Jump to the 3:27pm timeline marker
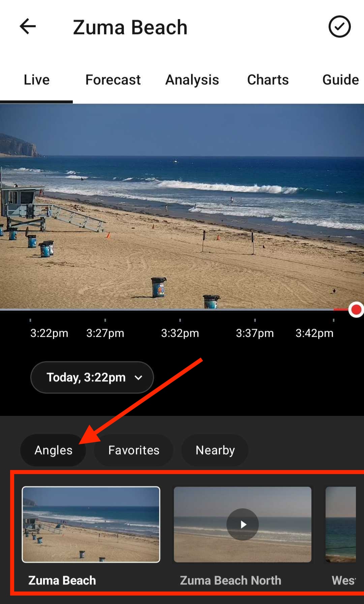The height and width of the screenshot is (604, 364). point(105,333)
